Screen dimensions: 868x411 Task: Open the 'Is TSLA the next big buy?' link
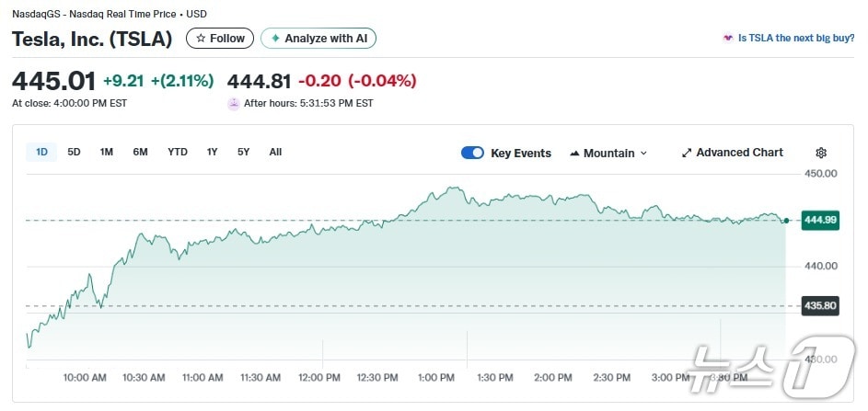[x=796, y=39]
